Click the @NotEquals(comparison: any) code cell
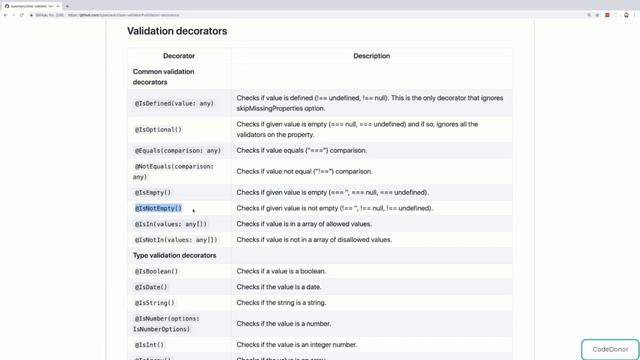Viewport: 640px width, 360px height. tap(173, 171)
